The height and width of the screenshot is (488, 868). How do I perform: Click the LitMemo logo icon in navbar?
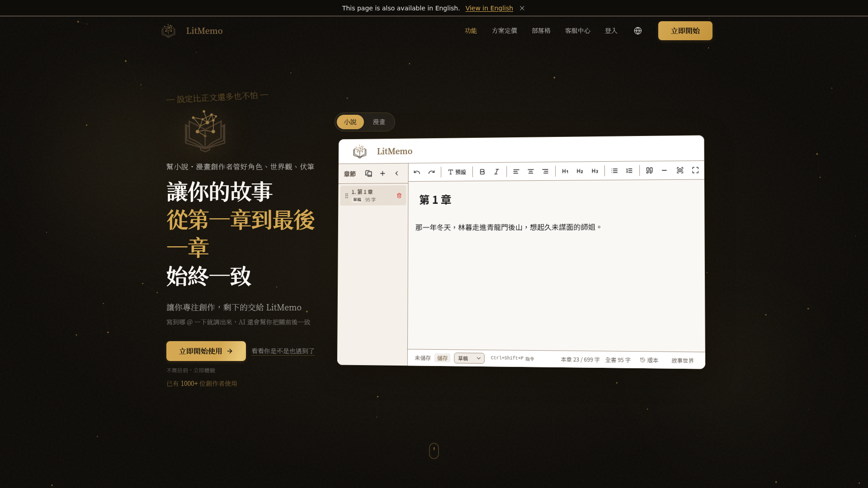169,31
